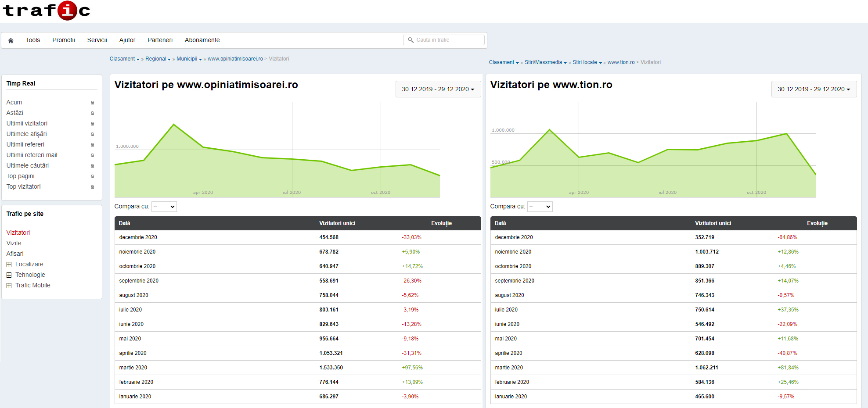Screen dimensions: 868x408
Task: Open Ultimele căutări link
Action: [x=28, y=165]
